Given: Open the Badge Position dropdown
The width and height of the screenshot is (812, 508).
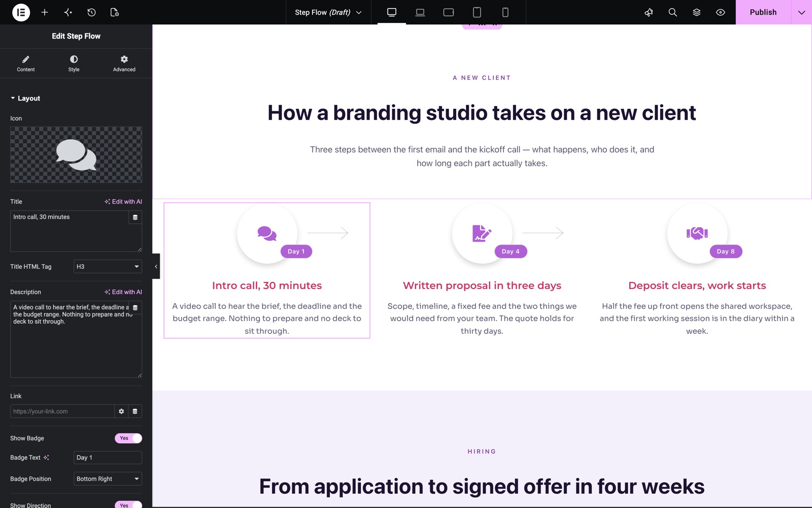Looking at the screenshot, I should click(108, 479).
